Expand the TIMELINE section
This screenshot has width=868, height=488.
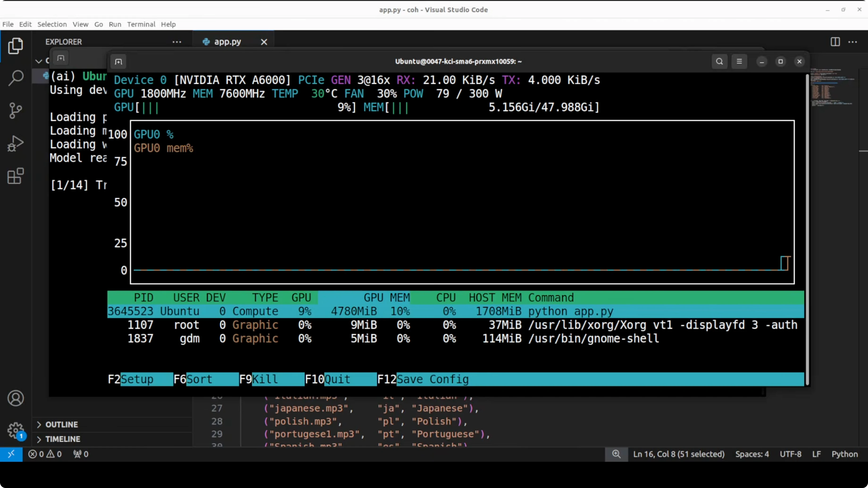click(63, 439)
